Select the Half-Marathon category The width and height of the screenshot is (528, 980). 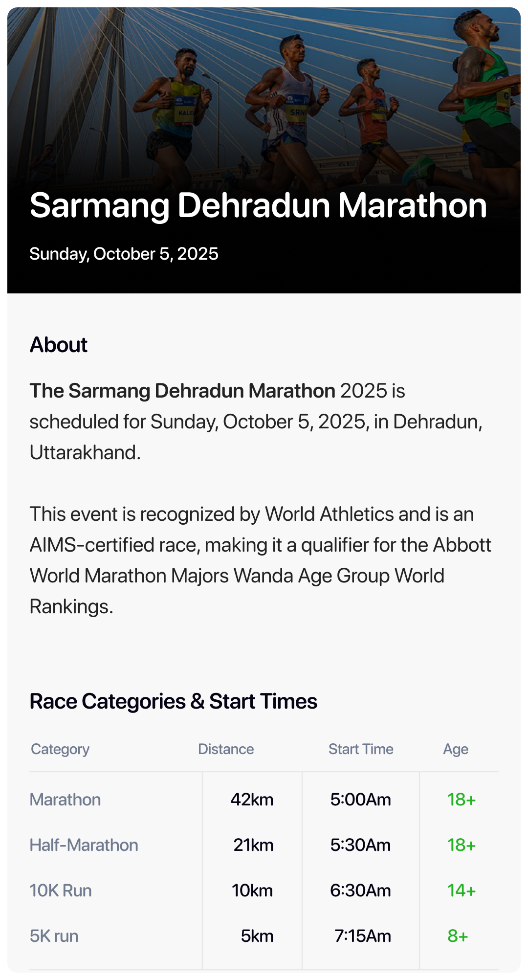click(84, 845)
